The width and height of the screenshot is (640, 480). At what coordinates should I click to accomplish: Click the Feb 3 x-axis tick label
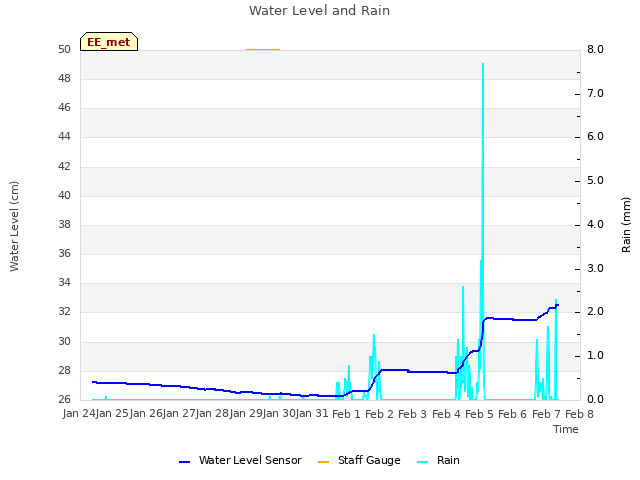(412, 414)
